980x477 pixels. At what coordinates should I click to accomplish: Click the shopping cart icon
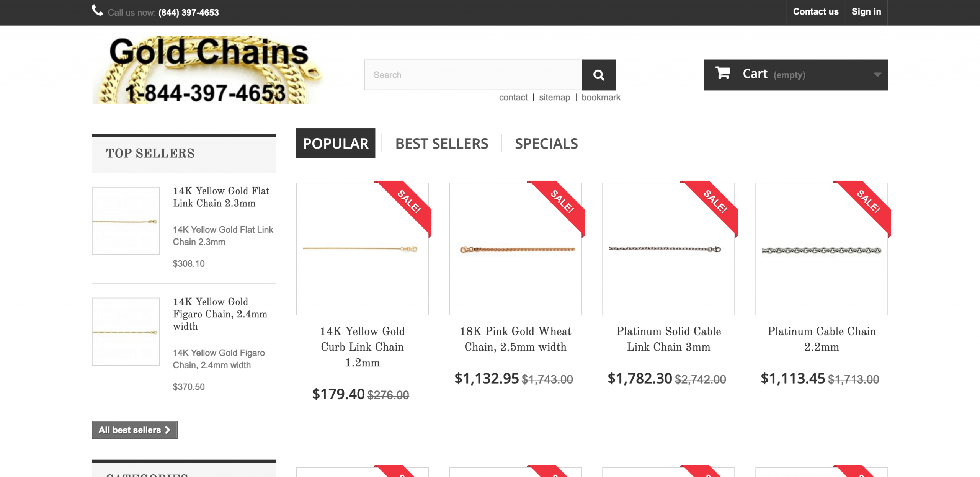723,73
